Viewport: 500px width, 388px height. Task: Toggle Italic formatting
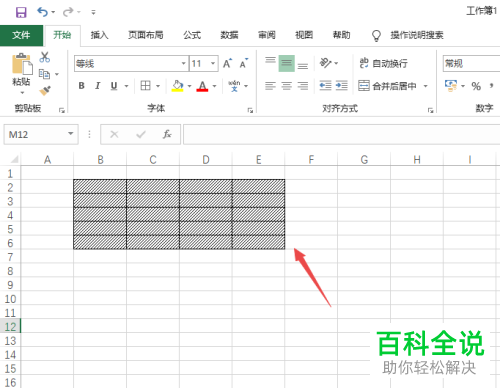[98, 86]
